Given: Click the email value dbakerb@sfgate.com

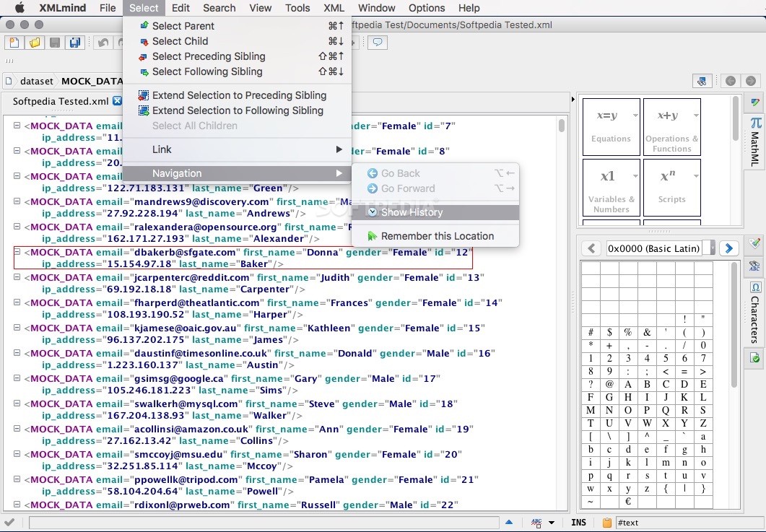Looking at the screenshot, I should click(185, 252).
